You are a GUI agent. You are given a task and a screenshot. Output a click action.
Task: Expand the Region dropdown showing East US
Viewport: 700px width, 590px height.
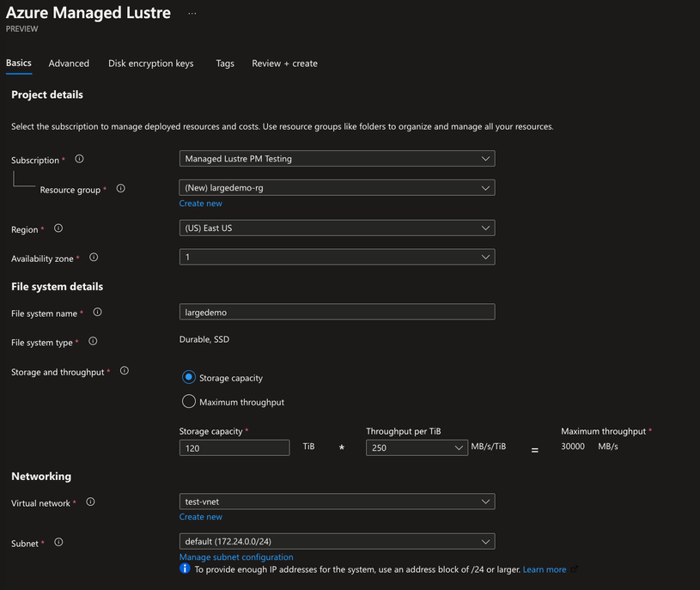[x=337, y=228]
